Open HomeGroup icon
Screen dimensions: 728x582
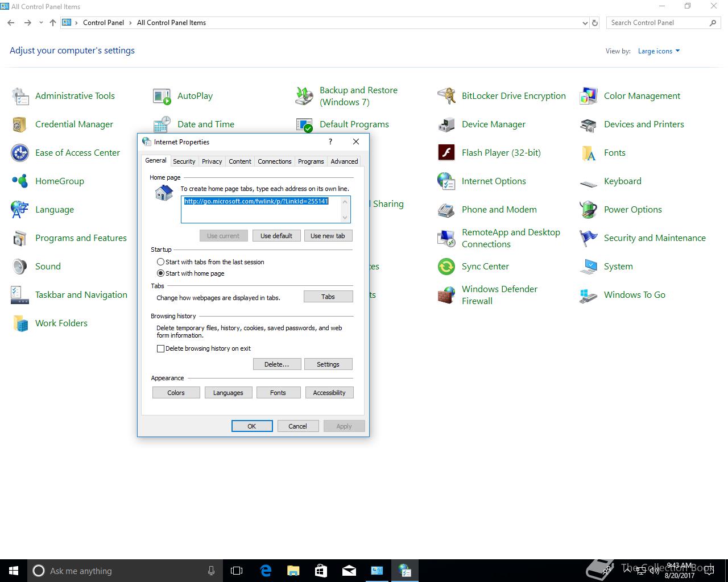tap(20, 181)
